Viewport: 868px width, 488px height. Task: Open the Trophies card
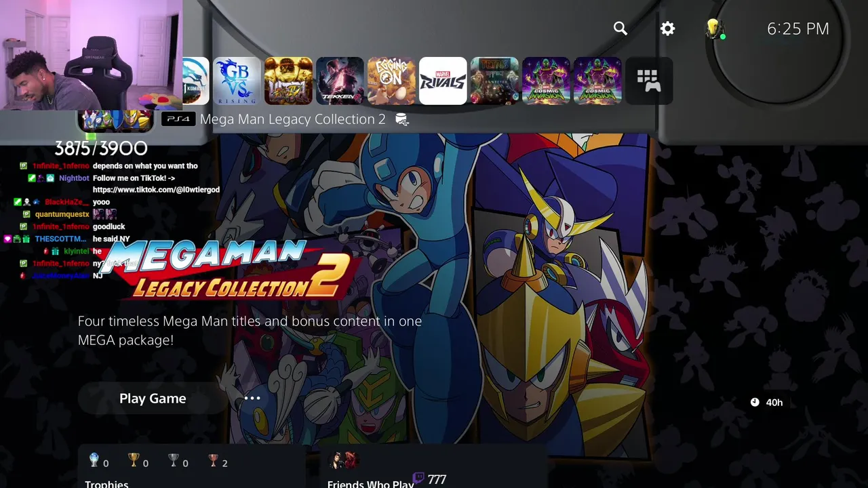pyautogui.click(x=192, y=467)
